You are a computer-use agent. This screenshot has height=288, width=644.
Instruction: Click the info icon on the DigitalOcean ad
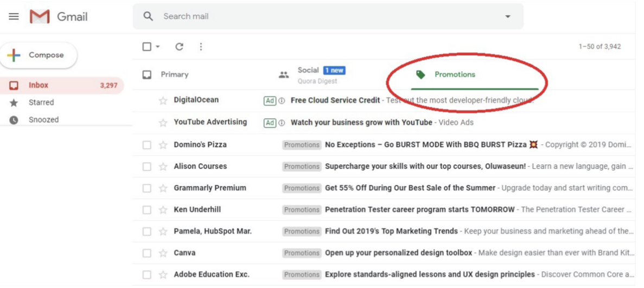click(282, 101)
